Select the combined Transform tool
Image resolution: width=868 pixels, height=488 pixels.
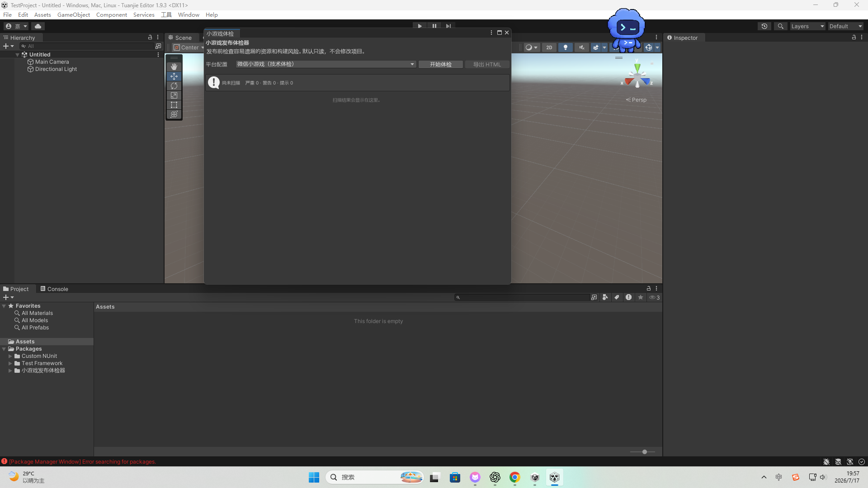[174, 114]
